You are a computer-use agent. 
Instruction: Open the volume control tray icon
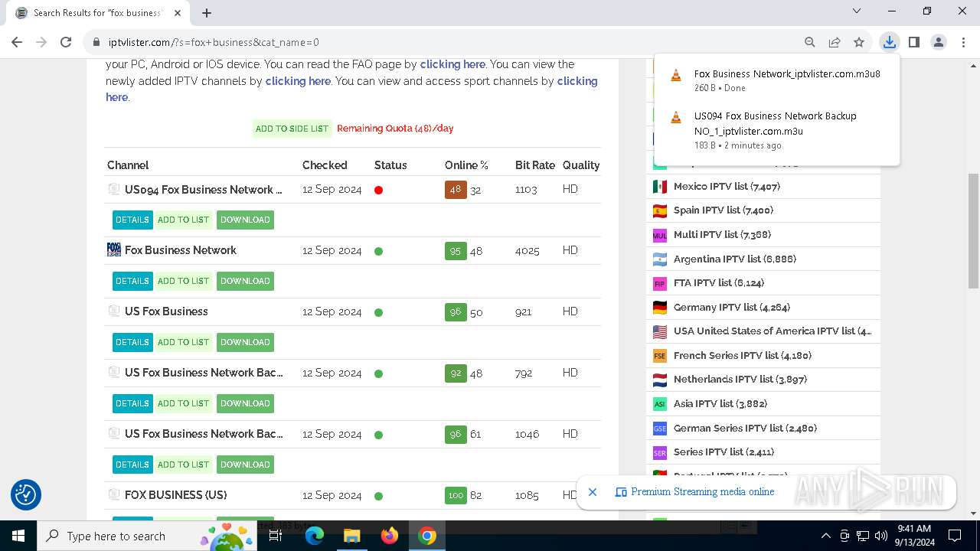[881, 536]
